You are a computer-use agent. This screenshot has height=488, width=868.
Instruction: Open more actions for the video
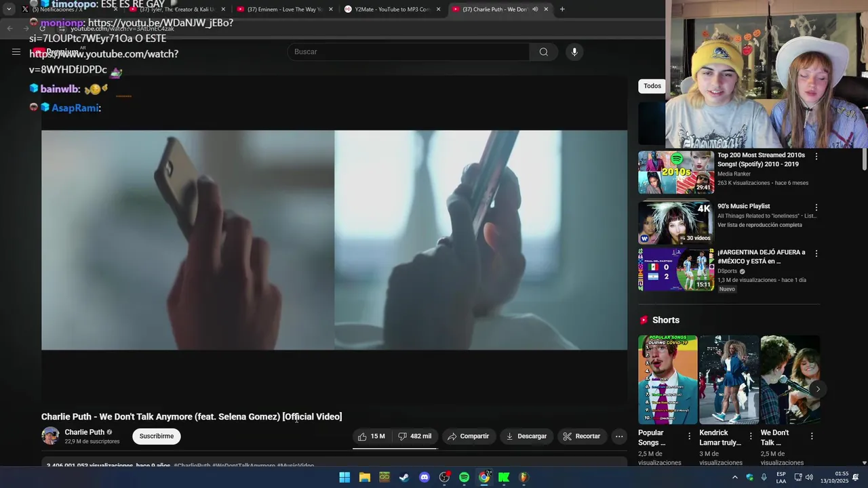point(619,436)
